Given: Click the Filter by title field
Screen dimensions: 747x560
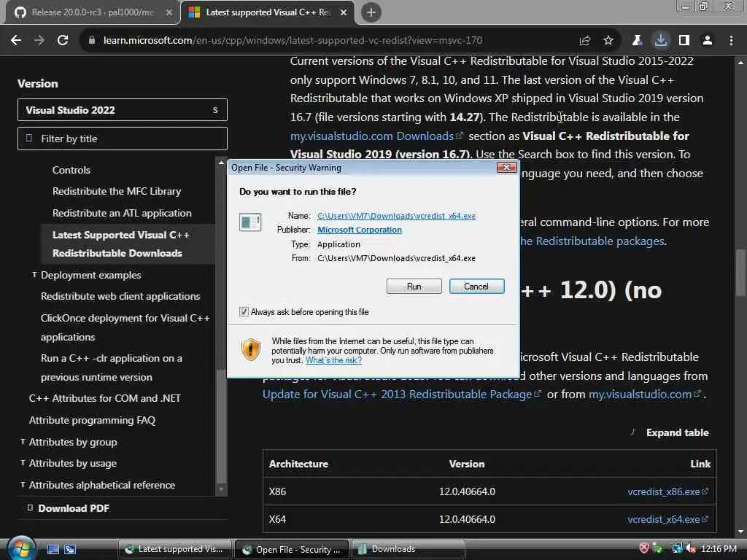Looking at the screenshot, I should pyautogui.click(x=123, y=139).
